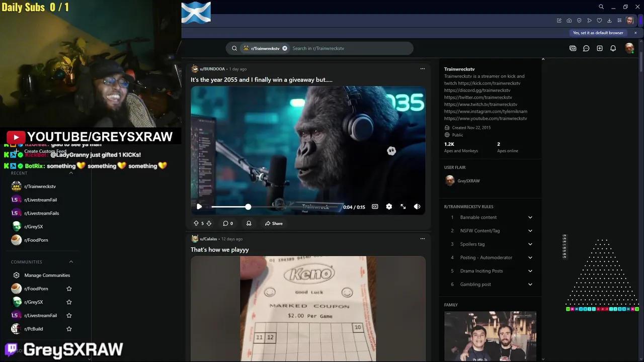
Task: Click the Scotland flag tab icon
Action: click(196, 13)
